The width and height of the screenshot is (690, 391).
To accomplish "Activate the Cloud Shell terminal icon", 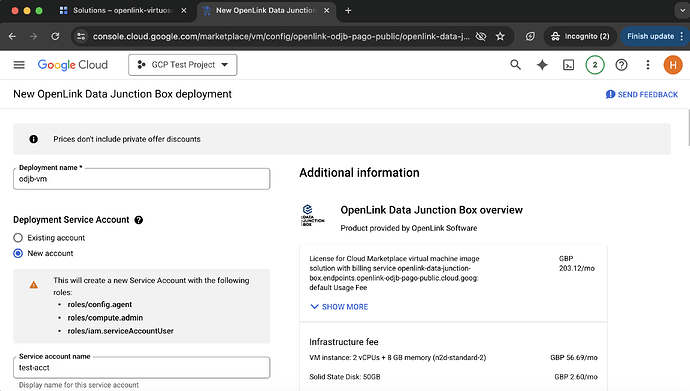I will (x=568, y=65).
